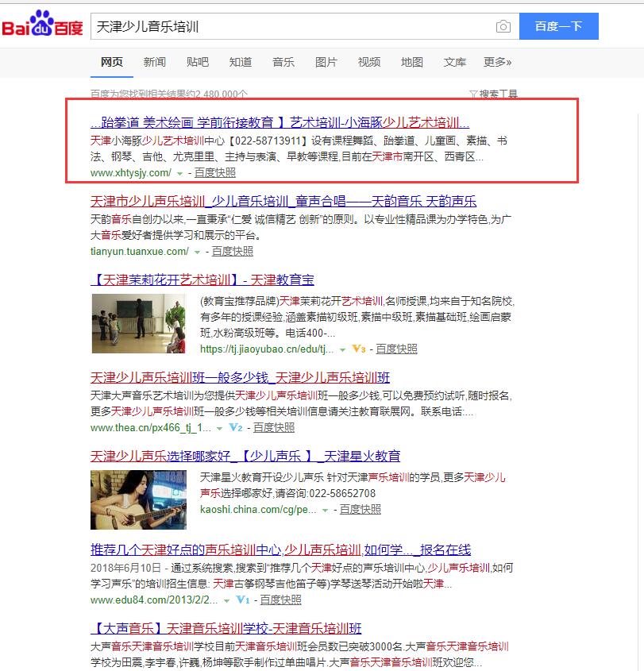Click the V1 badge beside edu84.com
This screenshot has height=671, width=644.
(243, 600)
